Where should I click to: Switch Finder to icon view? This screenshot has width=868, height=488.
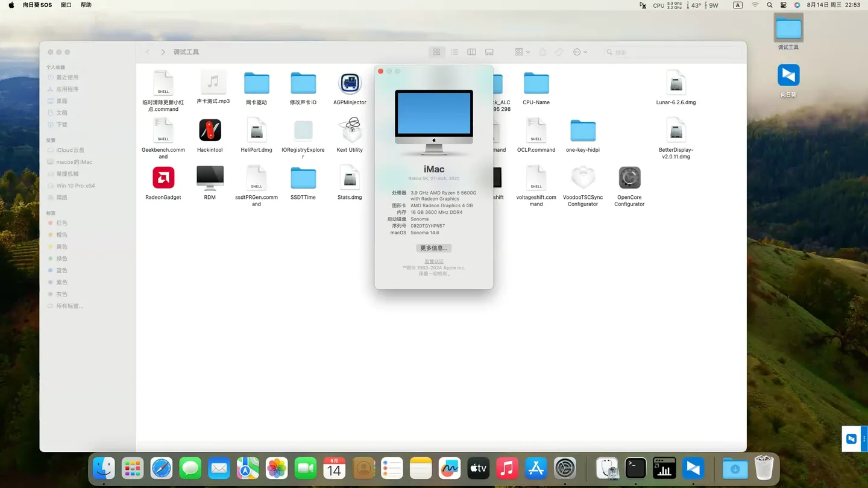[x=437, y=52]
